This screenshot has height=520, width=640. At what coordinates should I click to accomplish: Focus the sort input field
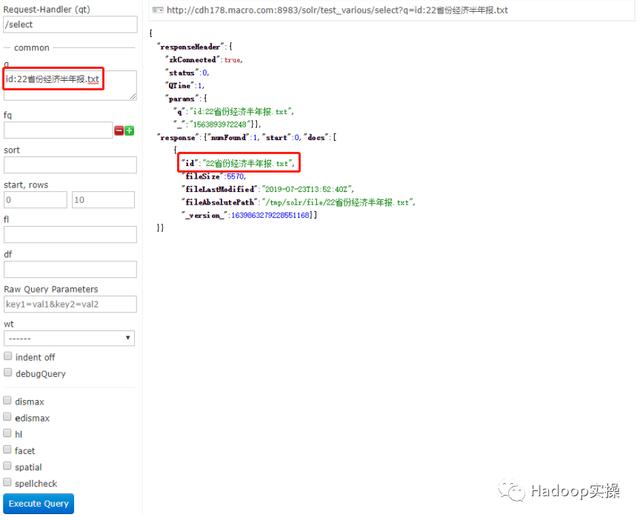click(70, 165)
